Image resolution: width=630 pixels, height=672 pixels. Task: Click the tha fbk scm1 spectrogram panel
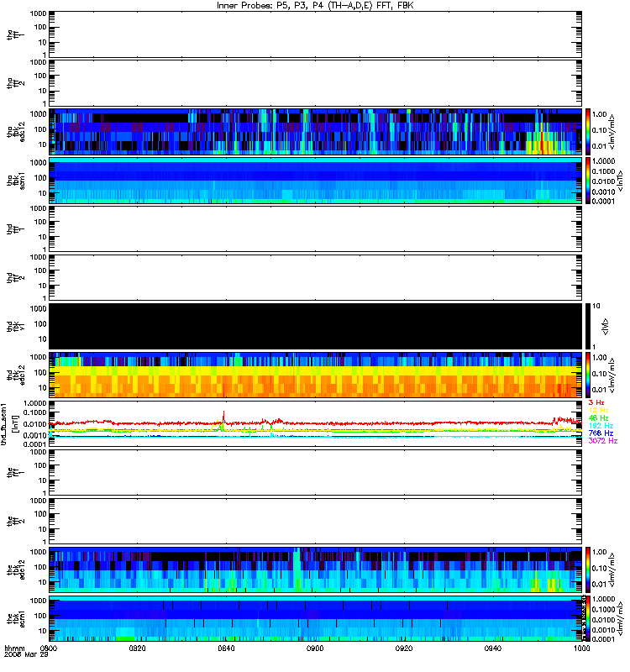[x=316, y=181]
